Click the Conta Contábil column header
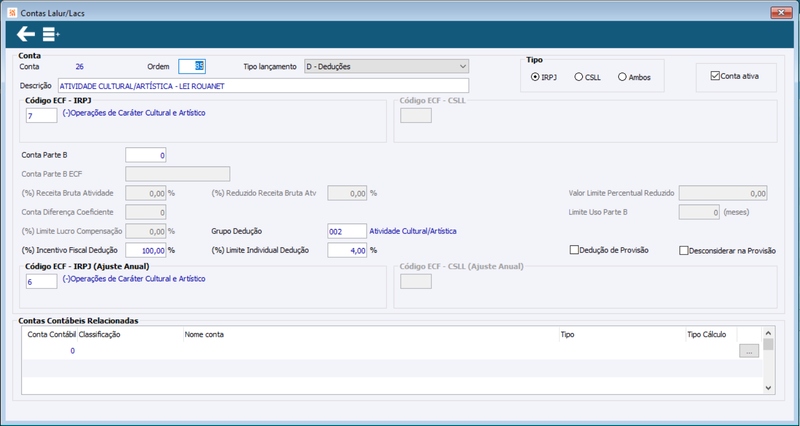Viewport: 800px width, 426px height. click(x=50, y=335)
